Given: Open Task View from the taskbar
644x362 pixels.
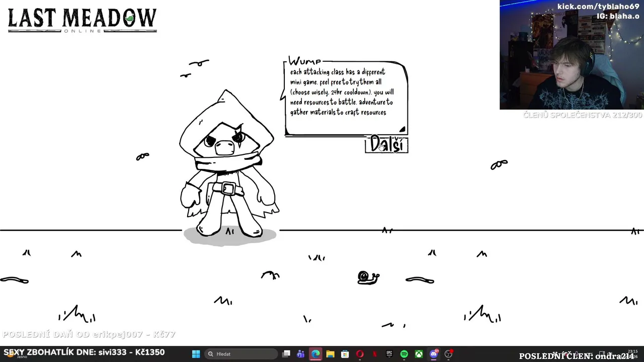Looking at the screenshot, I should (x=286, y=354).
